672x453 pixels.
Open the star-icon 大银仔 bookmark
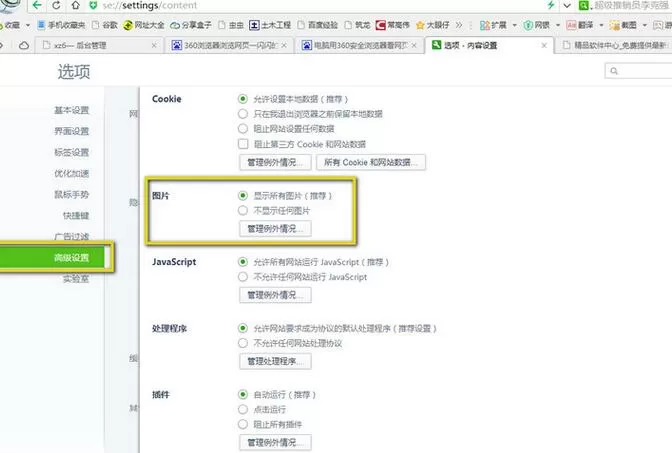point(432,25)
